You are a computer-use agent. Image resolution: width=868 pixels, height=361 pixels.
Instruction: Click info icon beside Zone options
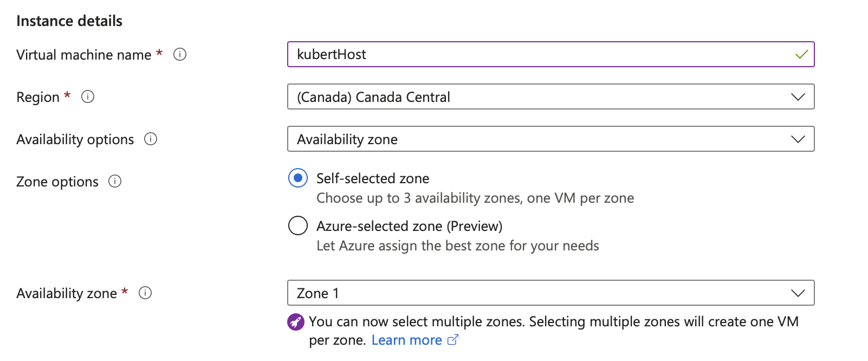(x=115, y=181)
